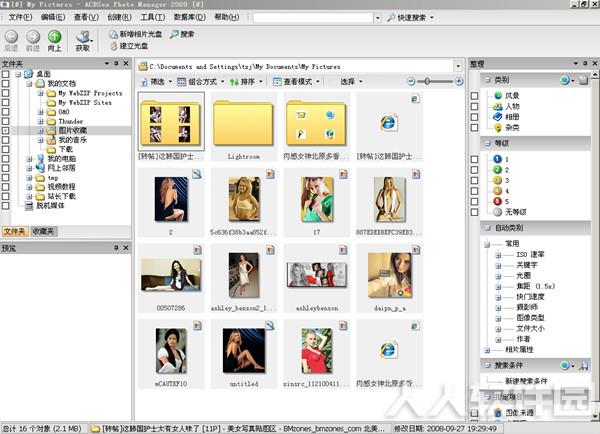Click the thumbnail size slider handle
This screenshot has height=434, width=600.
click(x=427, y=82)
